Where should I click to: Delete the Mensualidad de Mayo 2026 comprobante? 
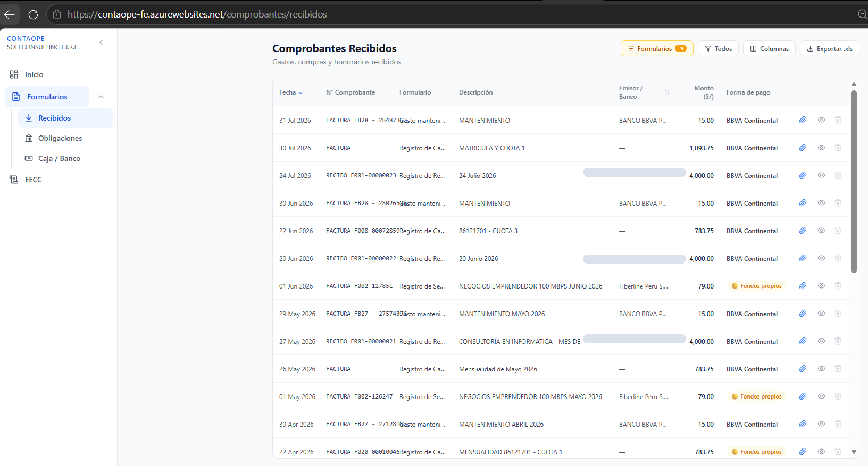838,369
